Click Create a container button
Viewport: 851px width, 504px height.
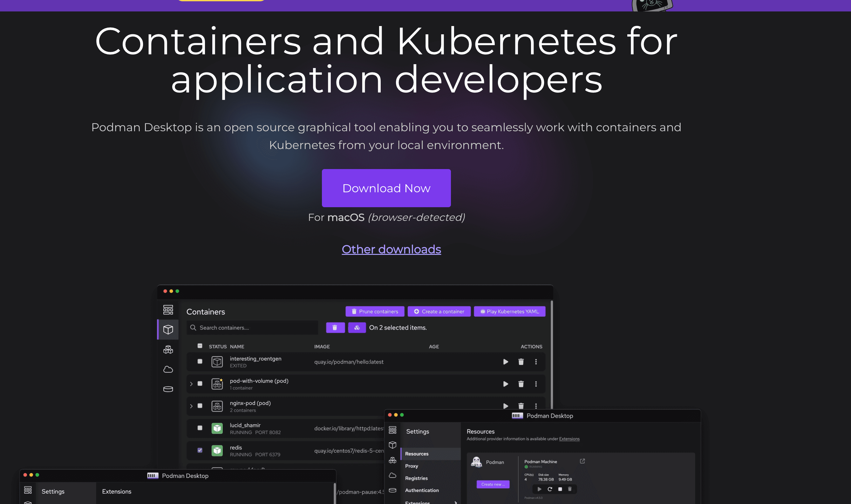pos(439,311)
